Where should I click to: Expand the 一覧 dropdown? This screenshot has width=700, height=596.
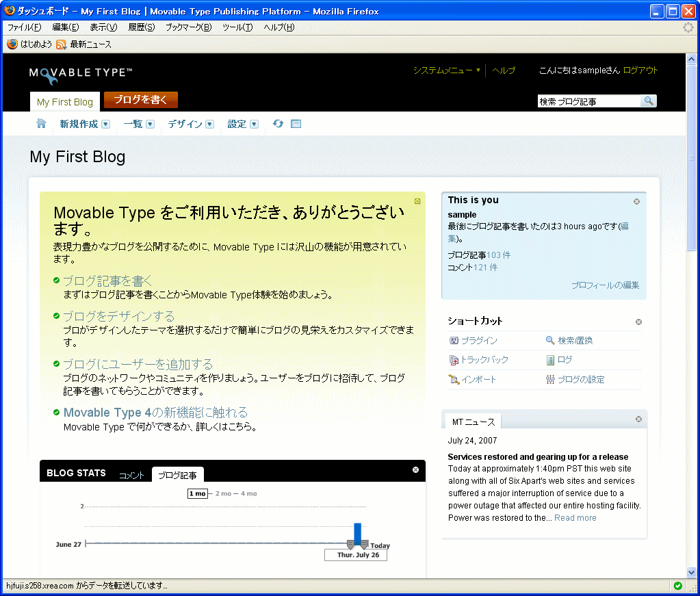(151, 124)
